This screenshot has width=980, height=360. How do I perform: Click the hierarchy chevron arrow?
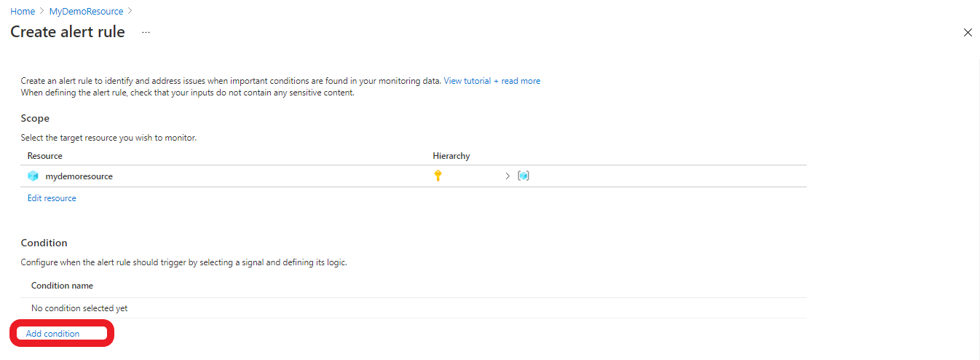[507, 176]
